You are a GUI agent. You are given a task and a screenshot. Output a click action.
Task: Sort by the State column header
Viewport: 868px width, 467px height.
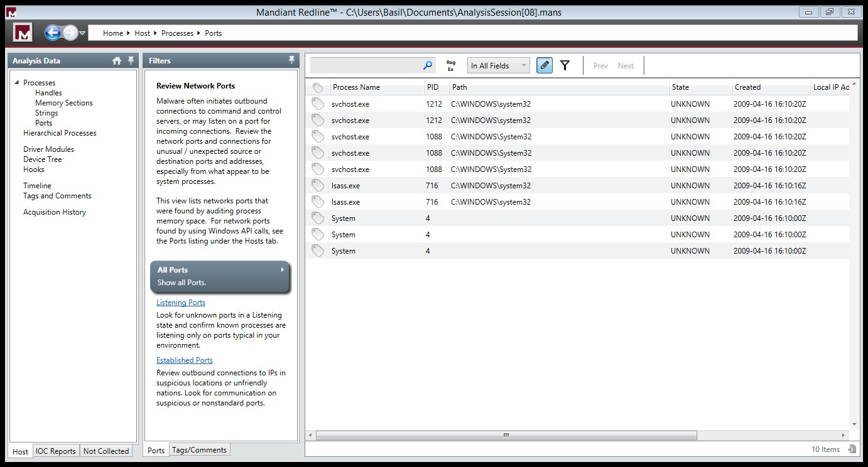click(700, 87)
